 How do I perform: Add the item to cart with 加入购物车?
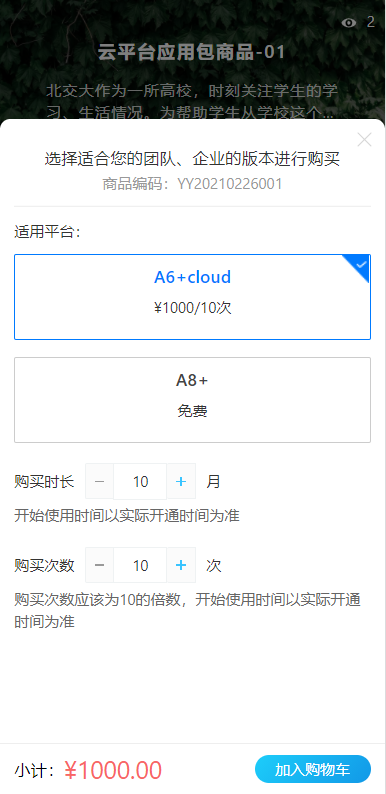point(313,770)
